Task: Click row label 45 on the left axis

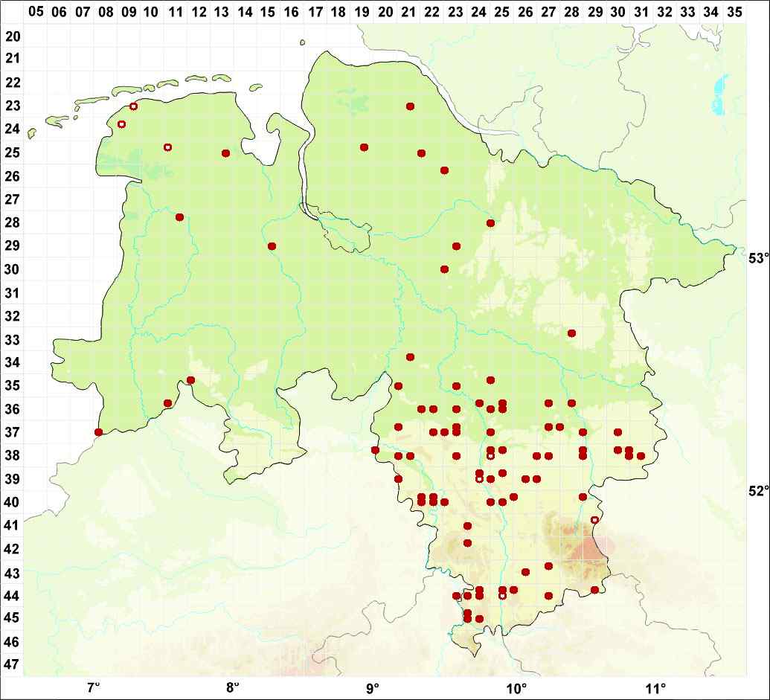Action: (x=13, y=617)
